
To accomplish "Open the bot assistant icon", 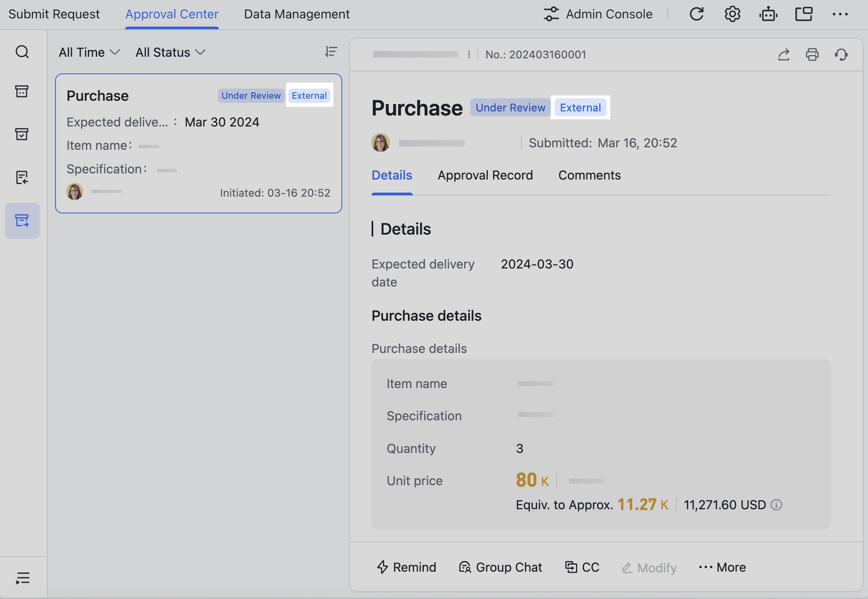I will point(768,13).
